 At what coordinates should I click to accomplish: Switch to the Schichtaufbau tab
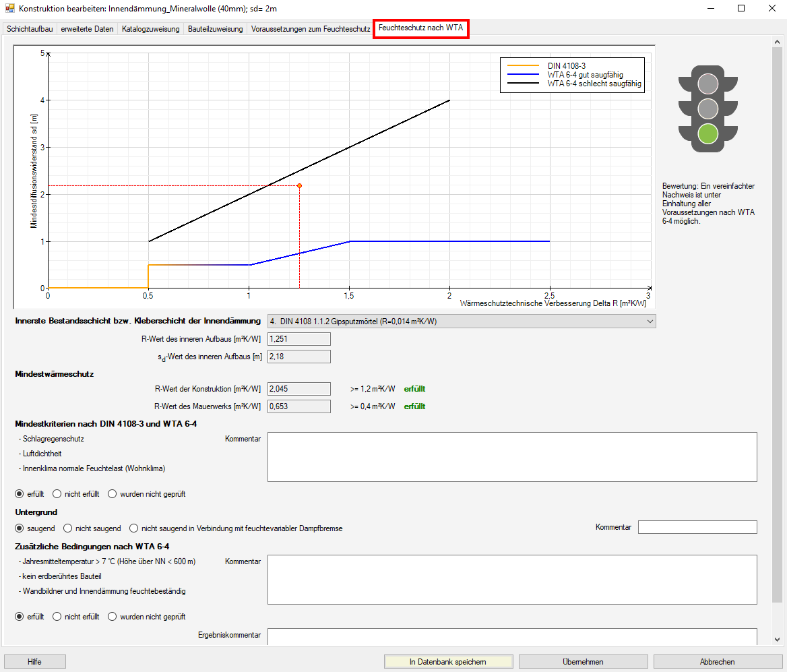pos(30,29)
